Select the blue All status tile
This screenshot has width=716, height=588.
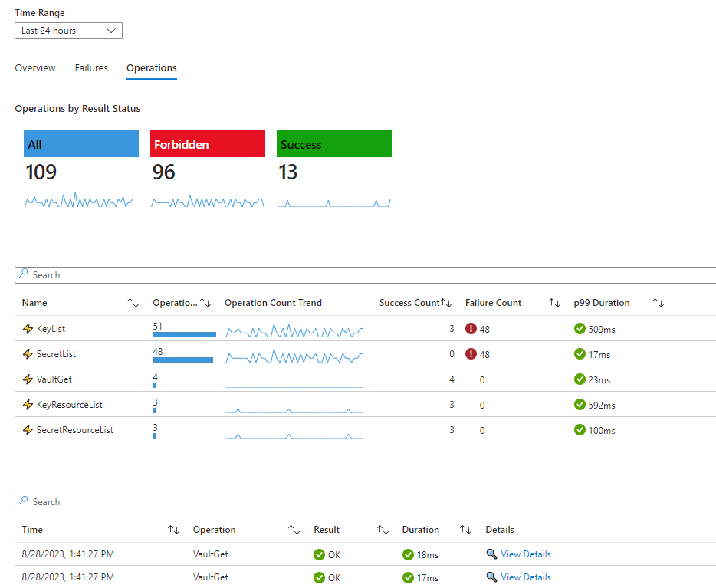click(80, 144)
